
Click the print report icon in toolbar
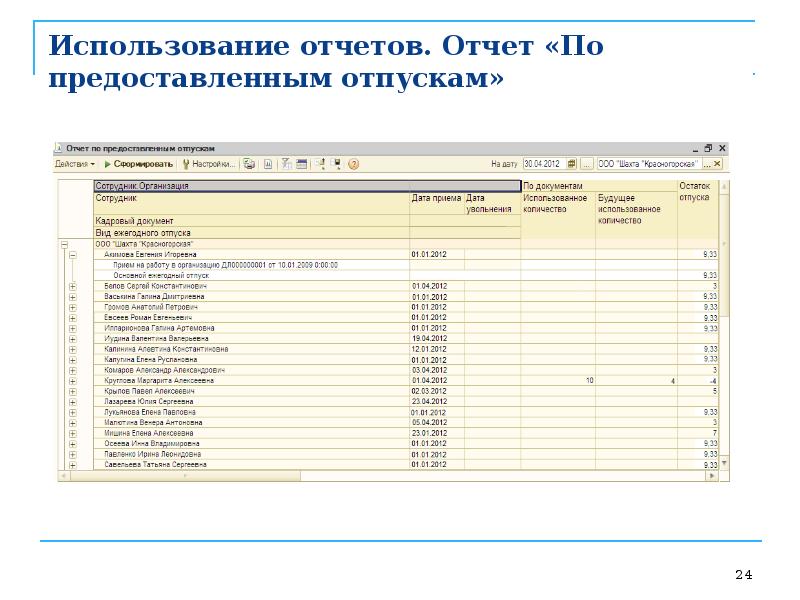250,163
